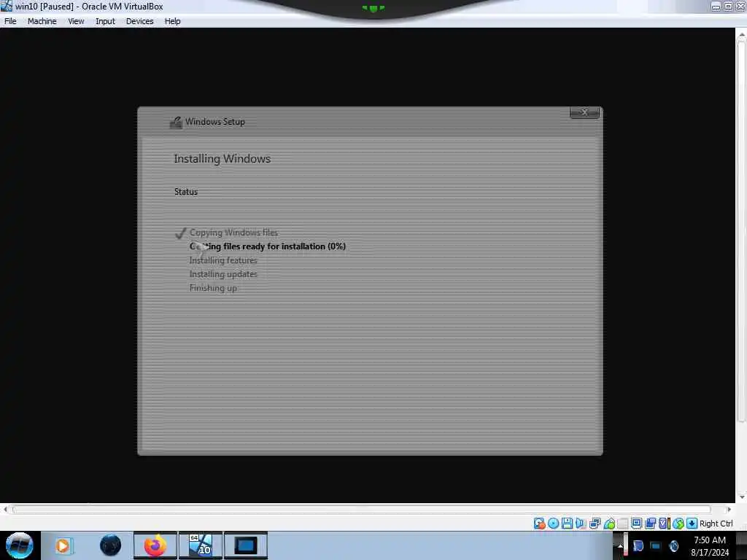This screenshot has width=747, height=560.
Task: Click the network adapters status icon
Action: 595,524
